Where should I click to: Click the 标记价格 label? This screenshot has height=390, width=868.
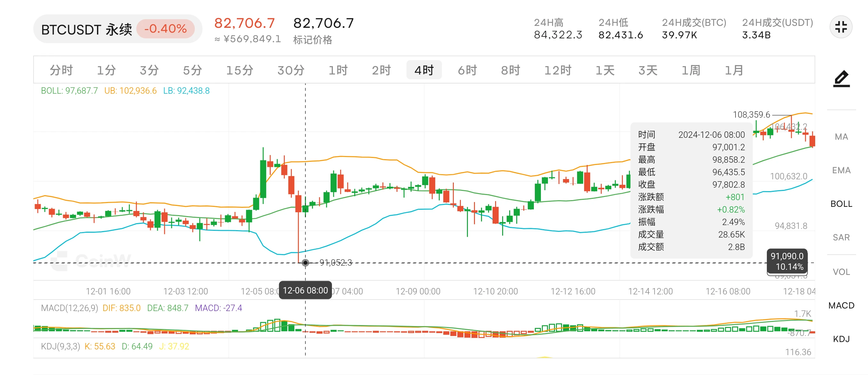coord(312,40)
